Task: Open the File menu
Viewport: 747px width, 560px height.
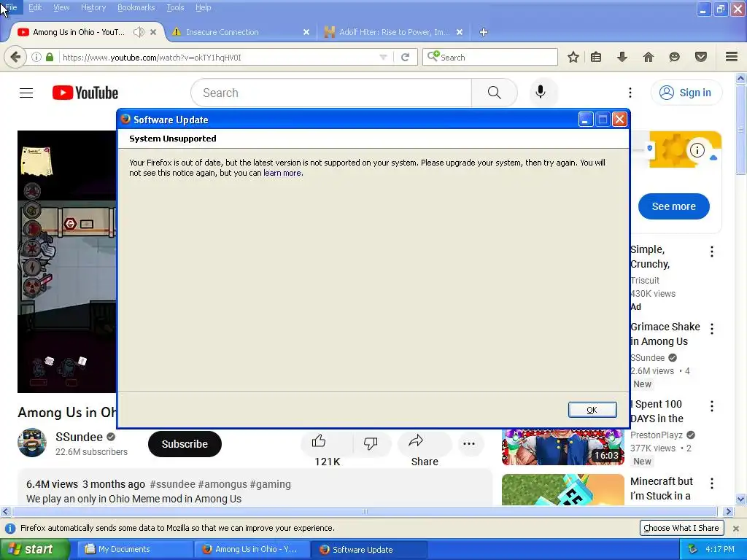Action: click(x=11, y=7)
